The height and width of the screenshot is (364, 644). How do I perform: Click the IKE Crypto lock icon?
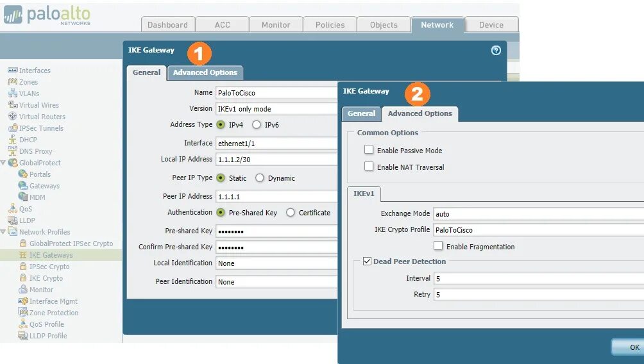[23, 277]
